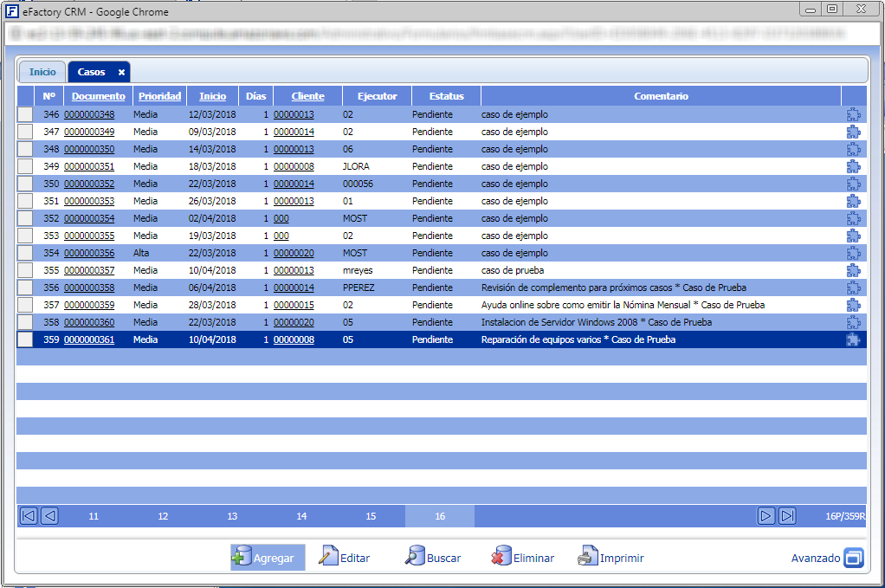Sort by the Inicio column header
Screen dimensions: 885x588
coord(212,96)
